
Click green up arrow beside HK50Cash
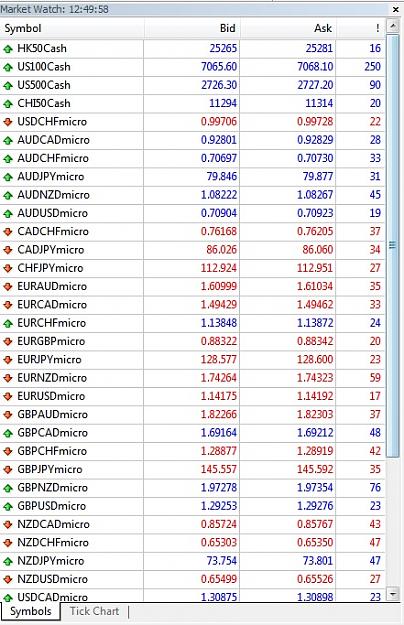[8, 49]
